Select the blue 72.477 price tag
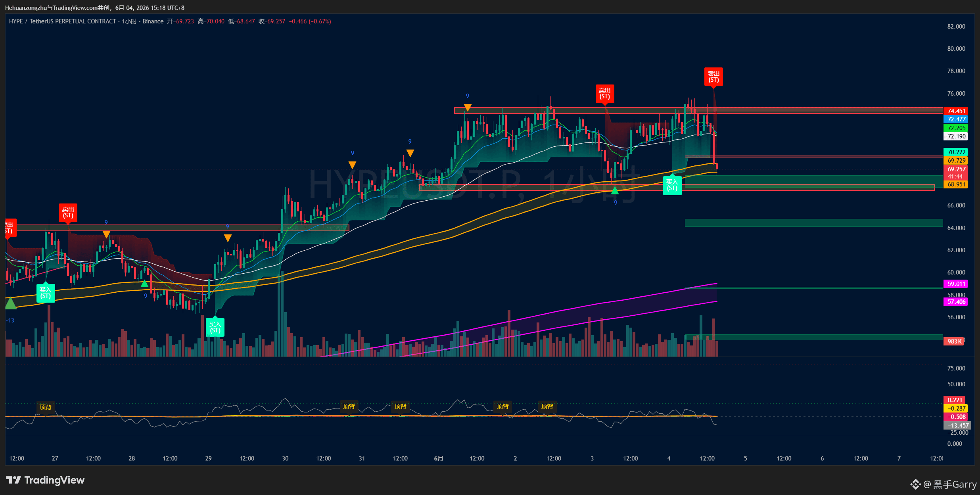 pyautogui.click(x=955, y=119)
